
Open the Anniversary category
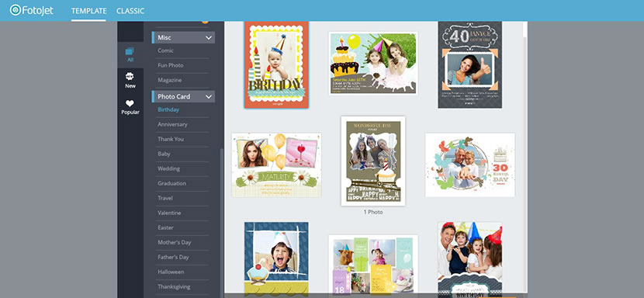tap(172, 124)
